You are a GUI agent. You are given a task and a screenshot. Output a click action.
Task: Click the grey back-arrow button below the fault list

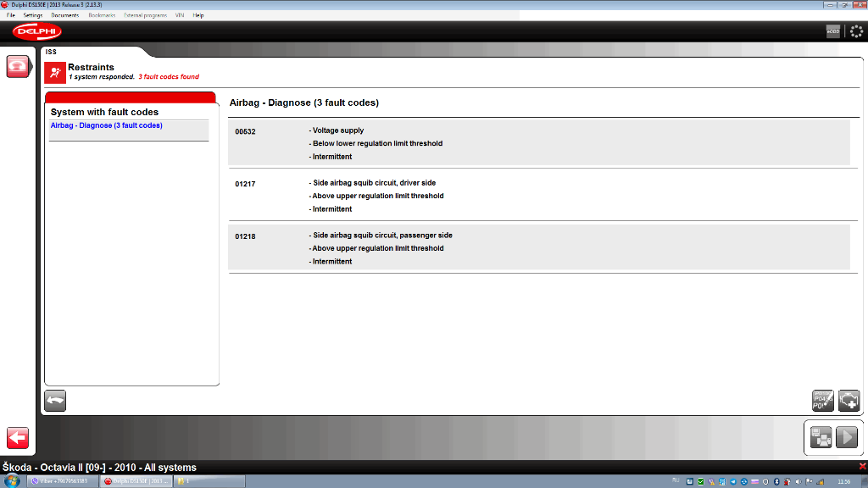(x=55, y=401)
